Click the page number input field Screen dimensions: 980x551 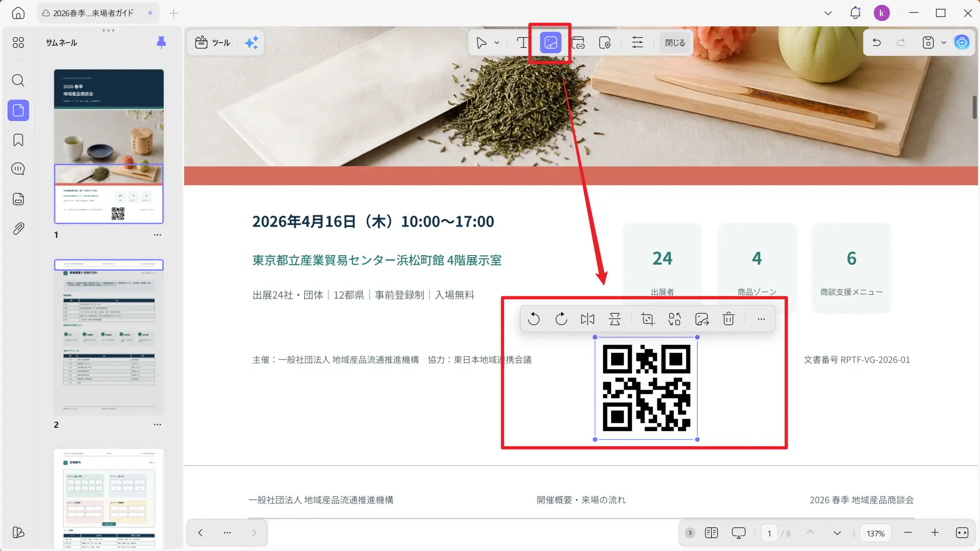(x=769, y=533)
